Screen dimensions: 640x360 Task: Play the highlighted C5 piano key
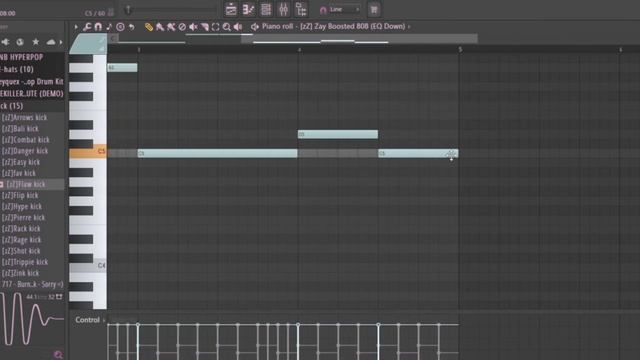pyautogui.click(x=88, y=151)
